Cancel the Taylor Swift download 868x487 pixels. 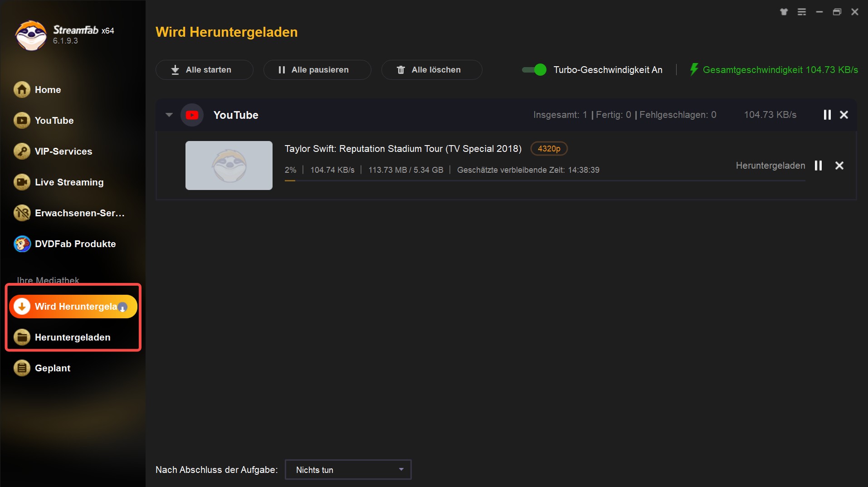(839, 166)
